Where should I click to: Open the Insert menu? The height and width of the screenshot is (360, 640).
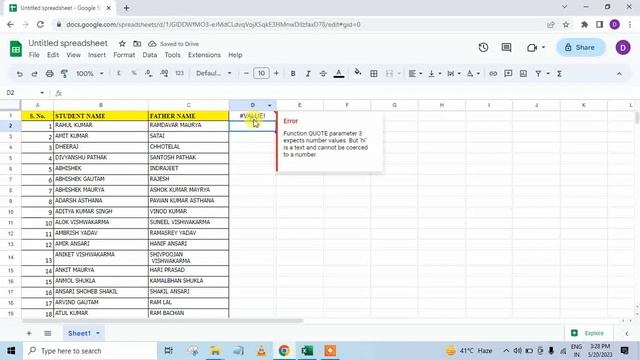point(97,55)
